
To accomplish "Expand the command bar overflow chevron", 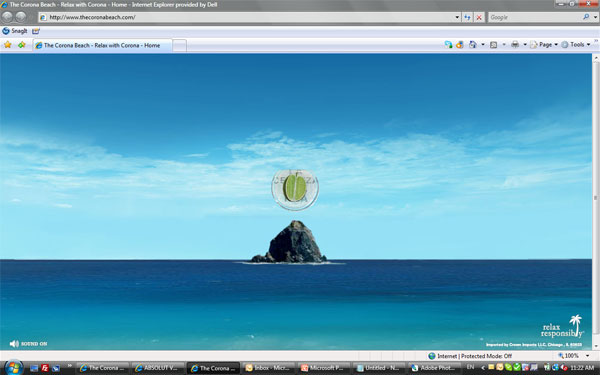I will coord(596,41).
